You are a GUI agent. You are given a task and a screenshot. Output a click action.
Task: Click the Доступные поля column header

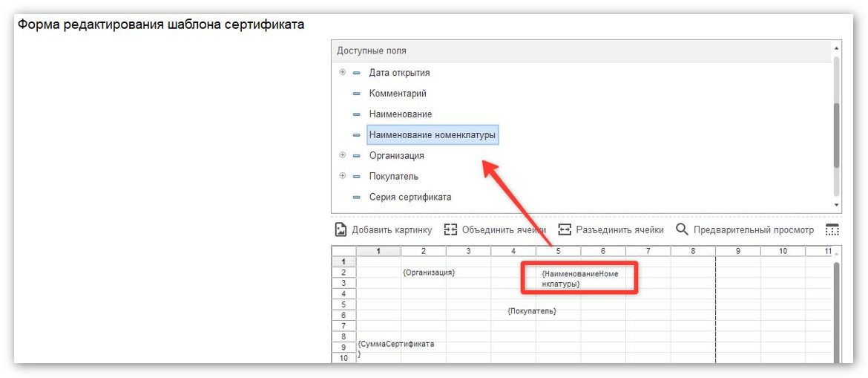[x=581, y=50]
